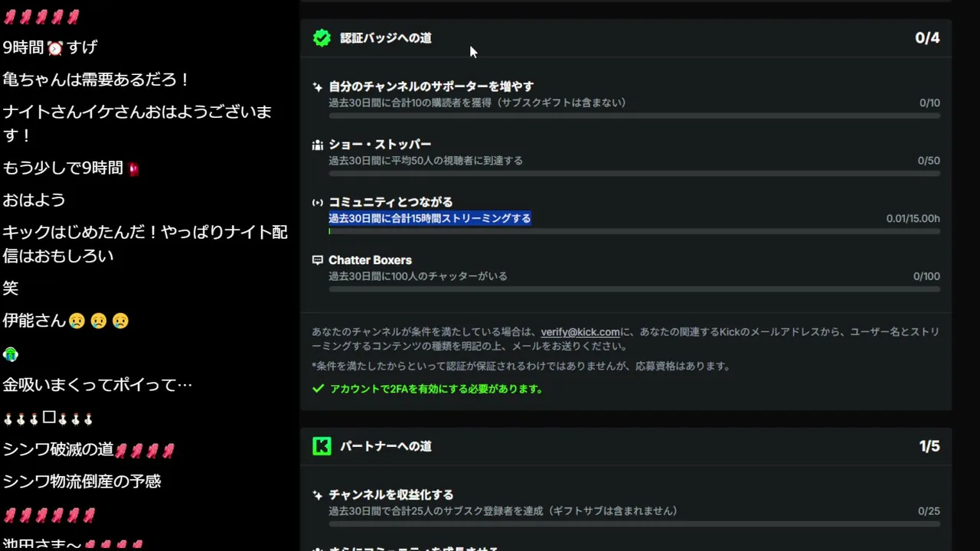The width and height of the screenshot is (980, 551).
Task: Click the 0/25 subscribers value
Action: coord(929,511)
